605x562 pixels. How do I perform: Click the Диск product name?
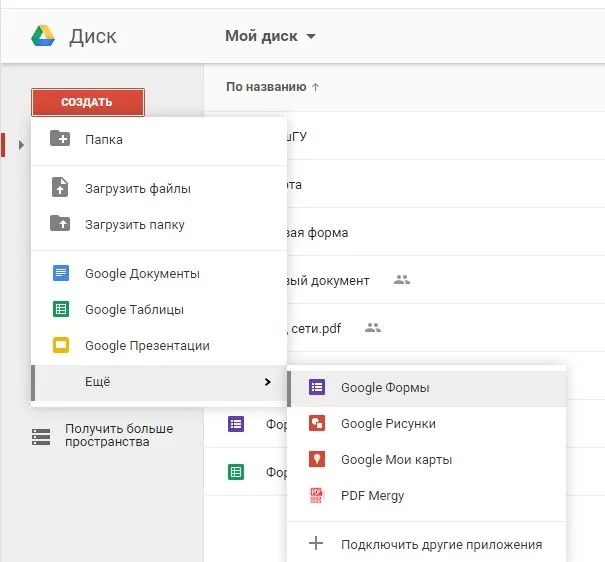pyautogui.click(x=93, y=37)
